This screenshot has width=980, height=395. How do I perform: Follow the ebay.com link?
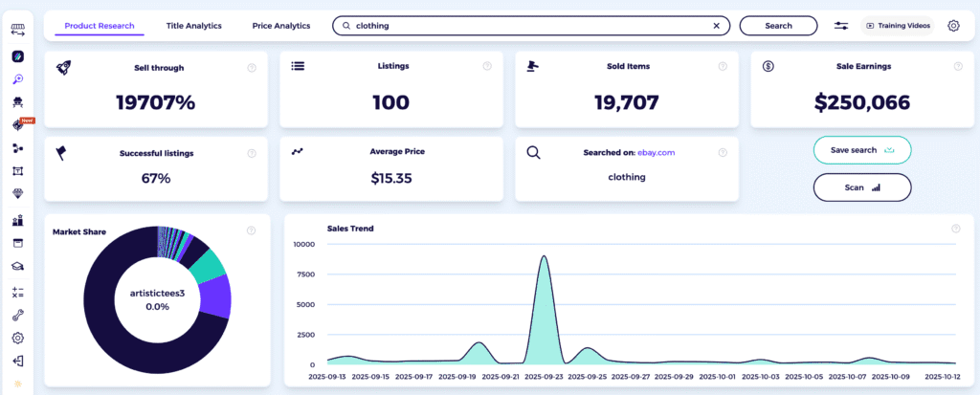tap(657, 152)
